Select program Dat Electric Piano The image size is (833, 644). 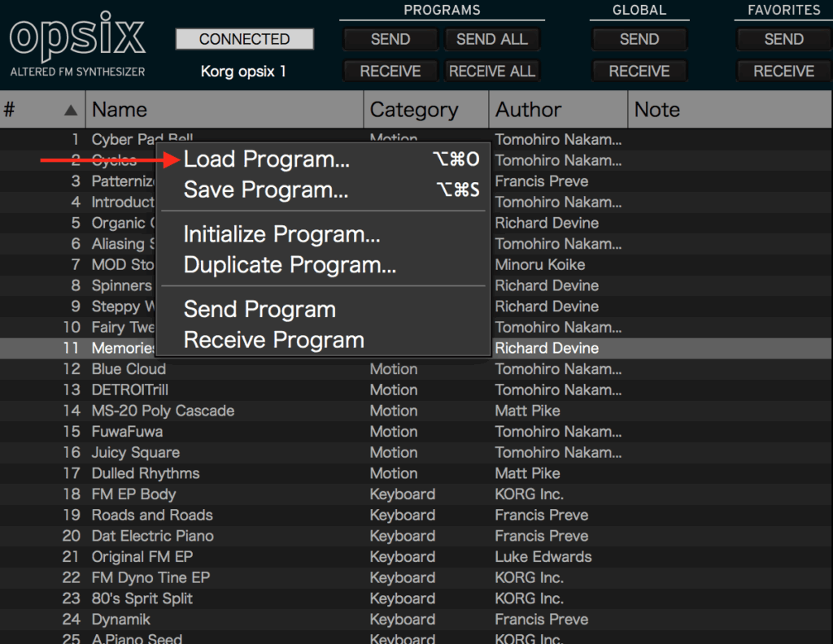click(152, 536)
